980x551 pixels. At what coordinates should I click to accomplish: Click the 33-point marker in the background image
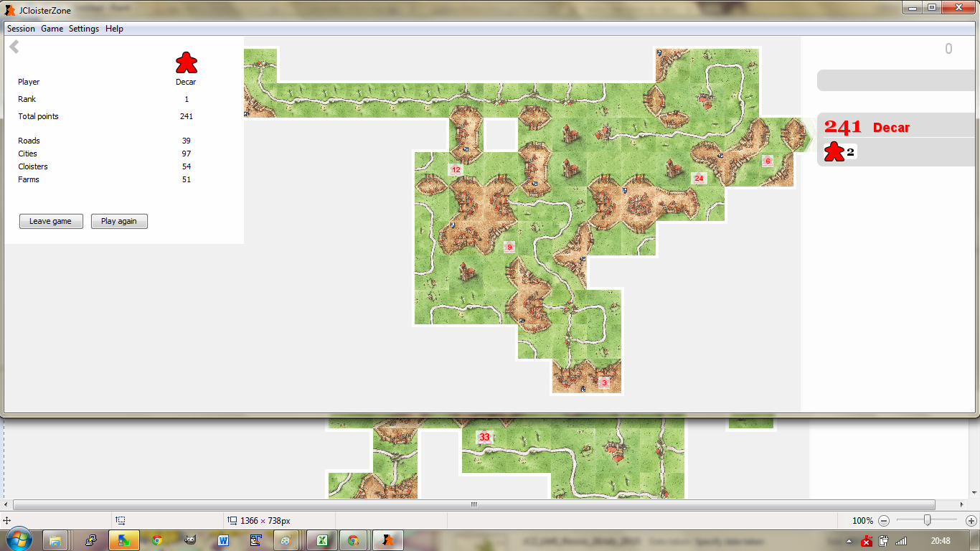(484, 437)
